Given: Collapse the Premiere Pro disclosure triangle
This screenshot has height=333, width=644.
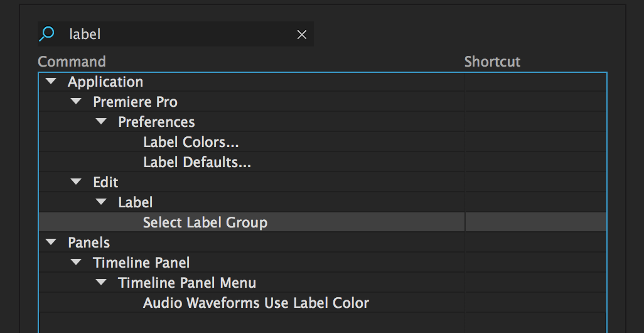Looking at the screenshot, I should pyautogui.click(x=76, y=101).
